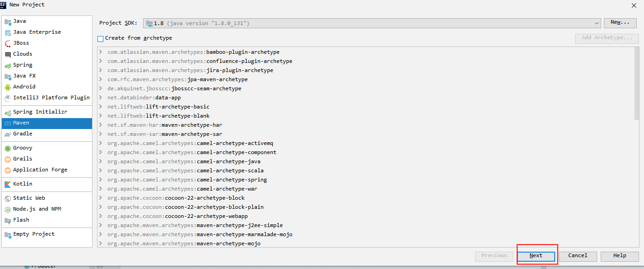Select Empty Project in the list
This screenshot has width=644, height=269.
pos(34,234)
